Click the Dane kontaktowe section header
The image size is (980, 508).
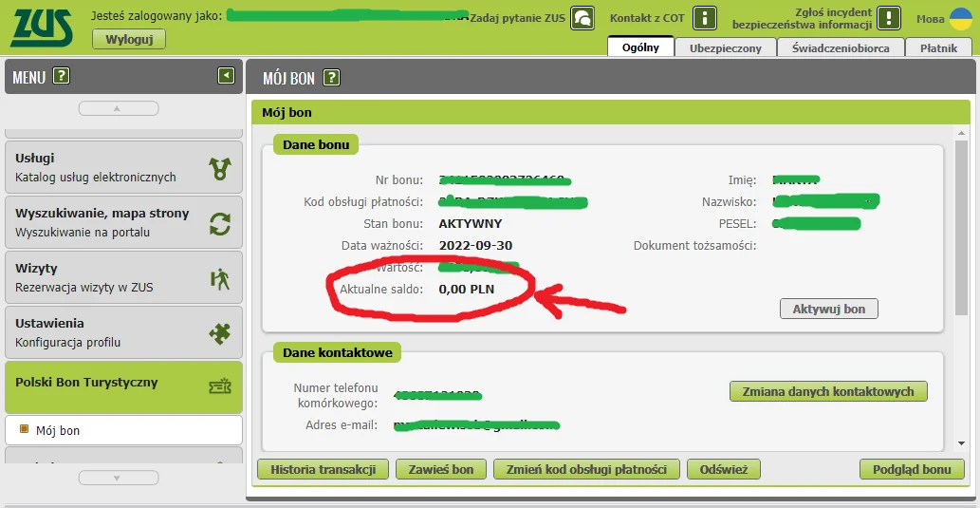[x=338, y=352]
